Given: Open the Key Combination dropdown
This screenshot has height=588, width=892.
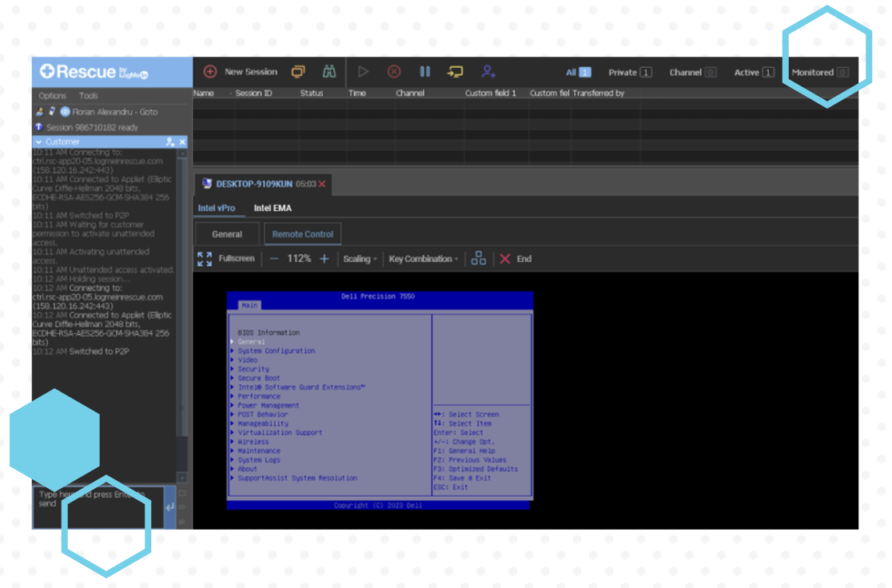Looking at the screenshot, I should tap(423, 259).
